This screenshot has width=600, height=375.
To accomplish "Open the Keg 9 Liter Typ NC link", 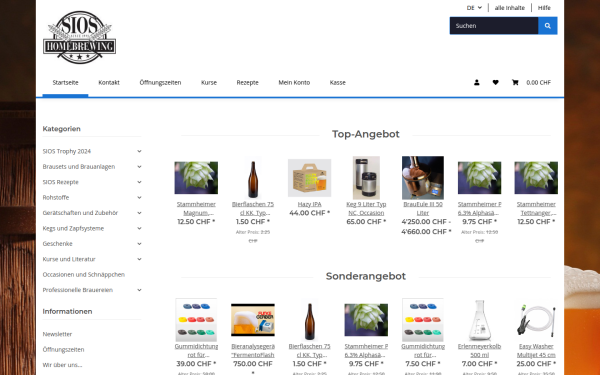I will point(366,209).
